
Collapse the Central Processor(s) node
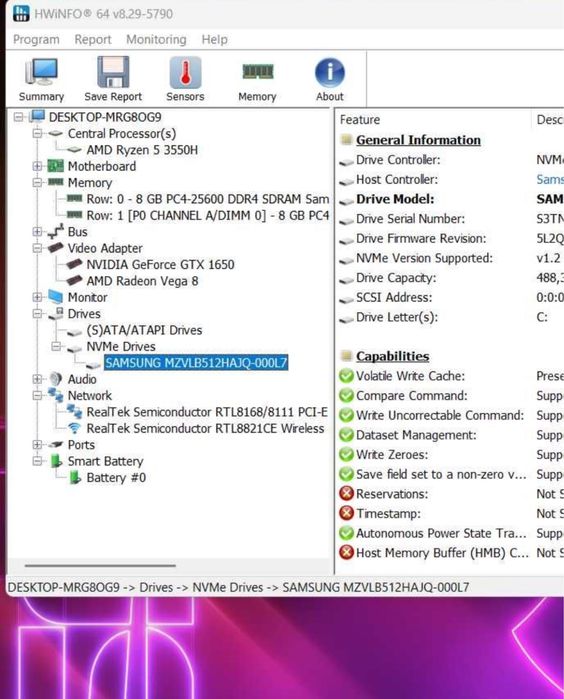click(x=37, y=133)
